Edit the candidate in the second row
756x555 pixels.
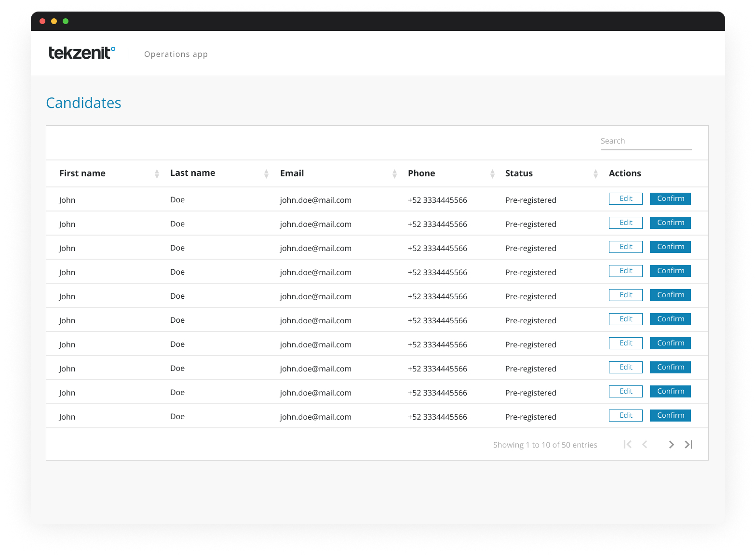[x=626, y=223]
